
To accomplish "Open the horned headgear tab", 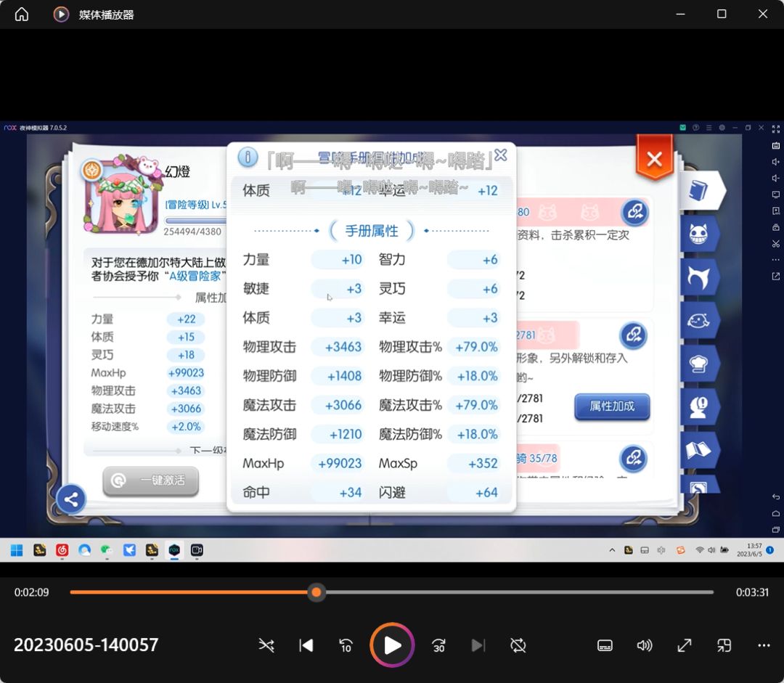I will tap(698, 277).
